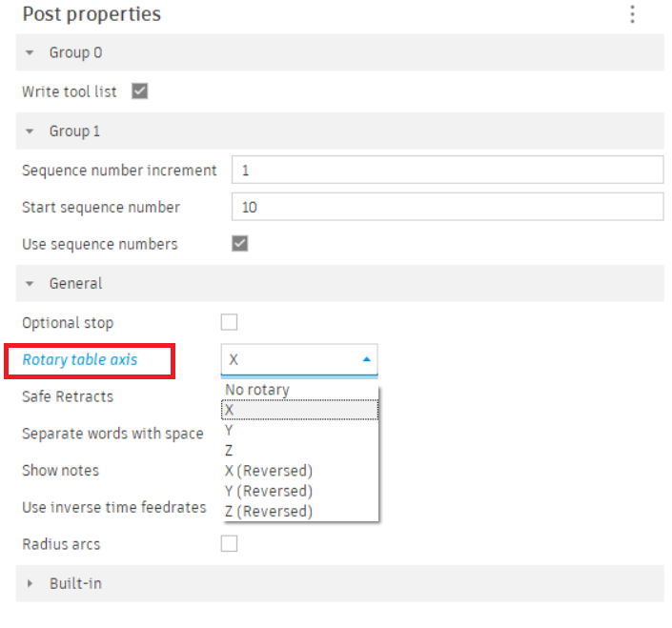Screen dimensions: 672x628
Task: Uncheck the Write tool list checkbox
Action: [140, 91]
